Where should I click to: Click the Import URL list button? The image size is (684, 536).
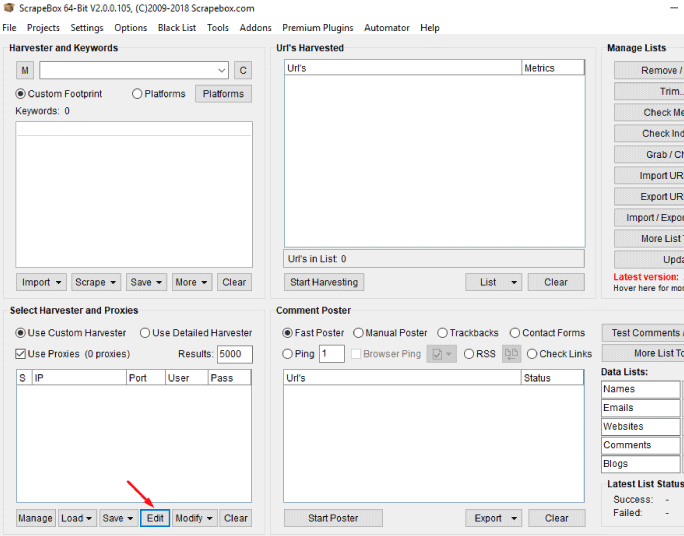pyautogui.click(x=649, y=176)
